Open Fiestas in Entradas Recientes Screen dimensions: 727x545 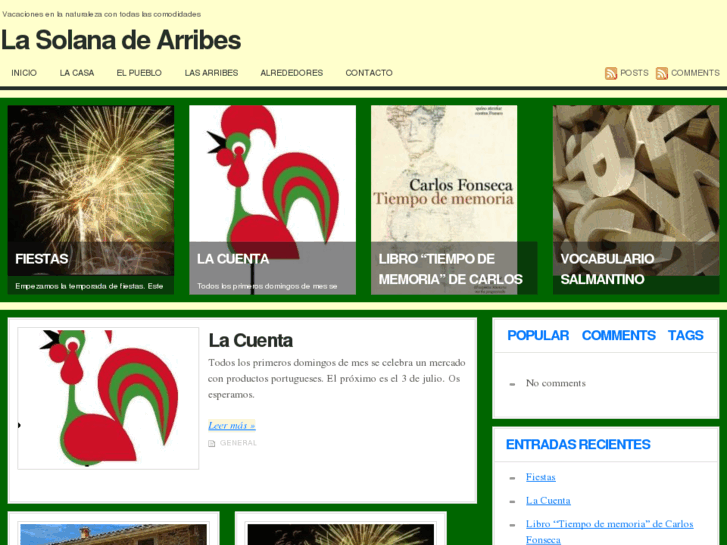tap(541, 477)
